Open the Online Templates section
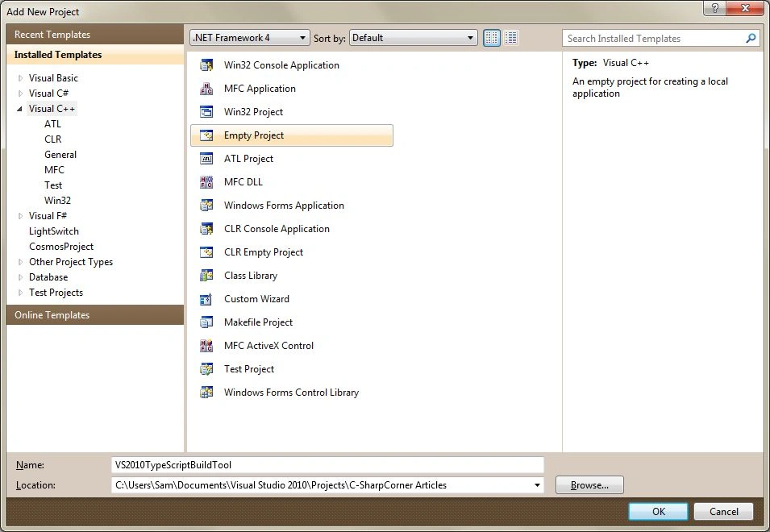 tap(95, 314)
